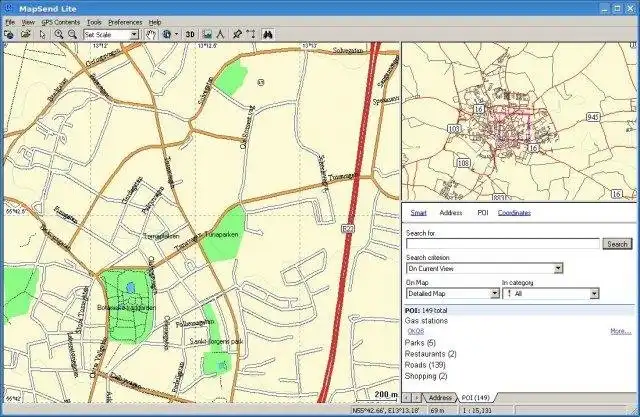
Task: Switch to POI search mode link
Action: tap(483, 213)
